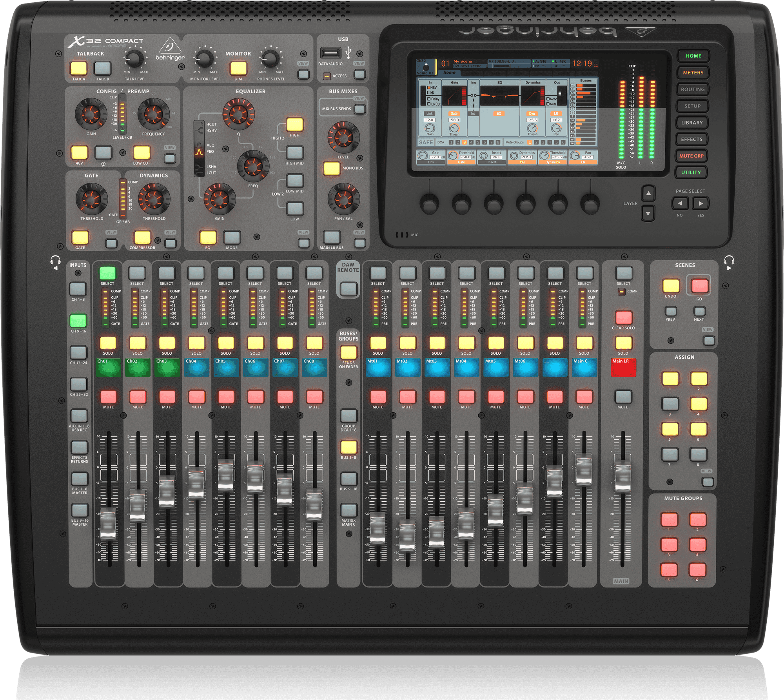Toggle the EQ on button
This screenshot has width=784, height=700.
click(x=208, y=237)
